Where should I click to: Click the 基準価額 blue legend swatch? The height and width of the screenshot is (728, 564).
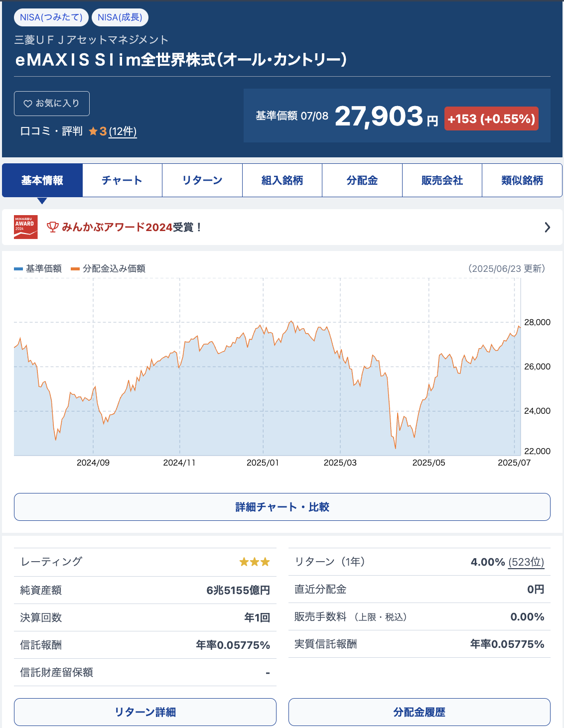(18, 269)
